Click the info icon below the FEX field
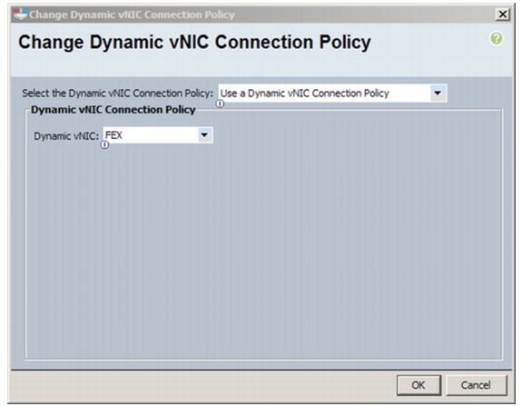532x406 pixels. (104, 145)
